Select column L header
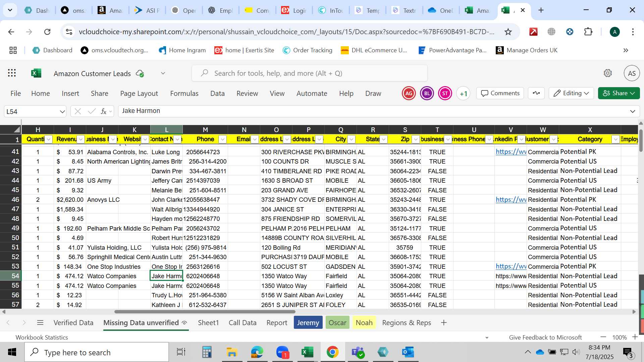Screen dimensions: 644x362 [166, 130]
